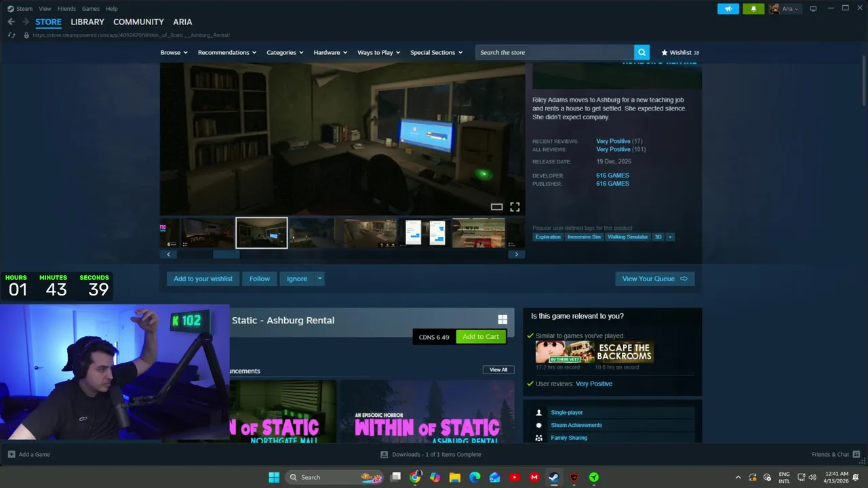Screen dimensions: 868x488
Task: Open the Walking Simulator tag
Action: (x=627, y=237)
